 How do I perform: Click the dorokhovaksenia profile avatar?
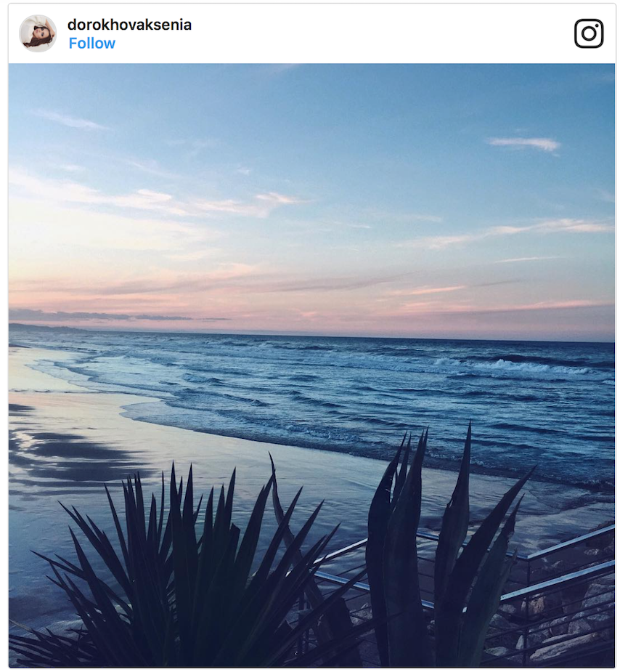coord(38,33)
